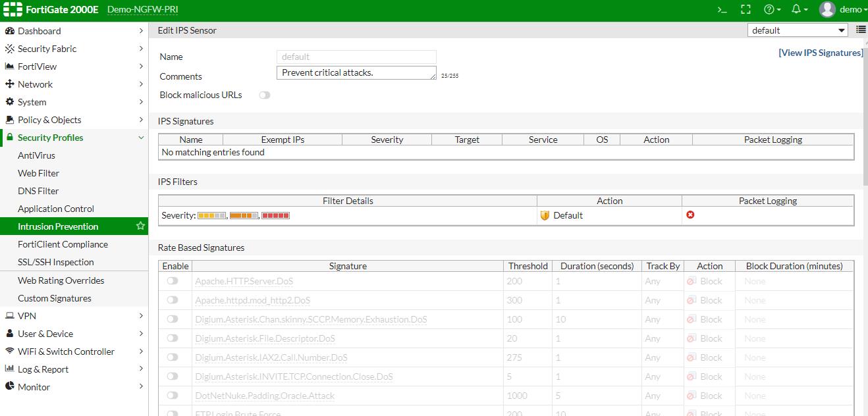Open the help question-mark menu
The height and width of the screenshot is (416, 868).
click(x=772, y=10)
